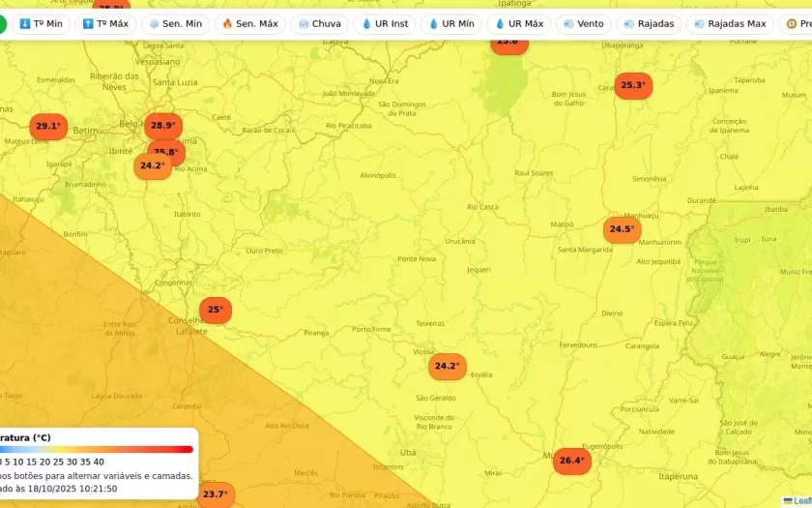
Task: Activate the Rajadas Max layer
Action: (728, 23)
